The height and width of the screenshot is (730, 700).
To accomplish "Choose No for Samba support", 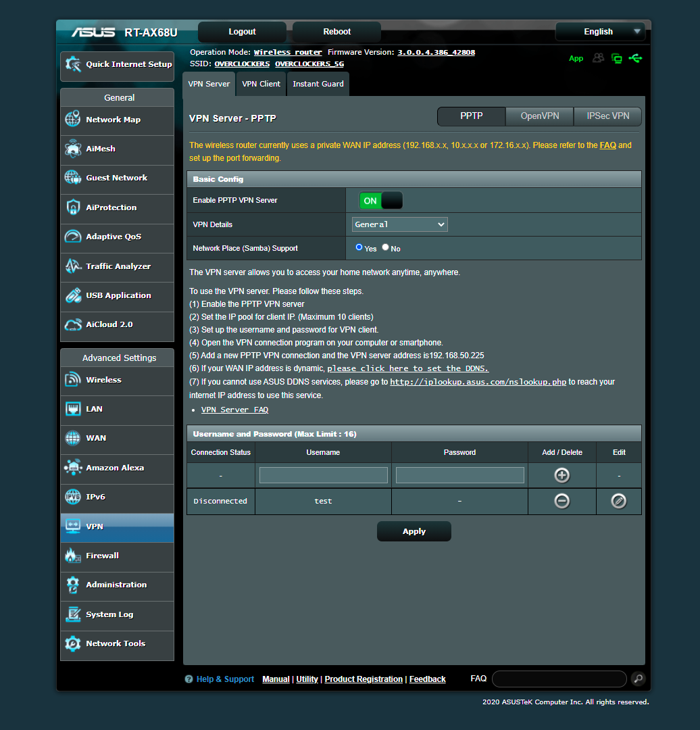I will [384, 247].
